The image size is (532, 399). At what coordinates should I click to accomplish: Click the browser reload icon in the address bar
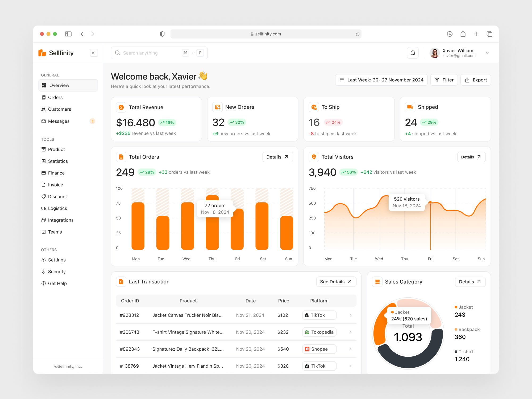pyautogui.click(x=358, y=34)
